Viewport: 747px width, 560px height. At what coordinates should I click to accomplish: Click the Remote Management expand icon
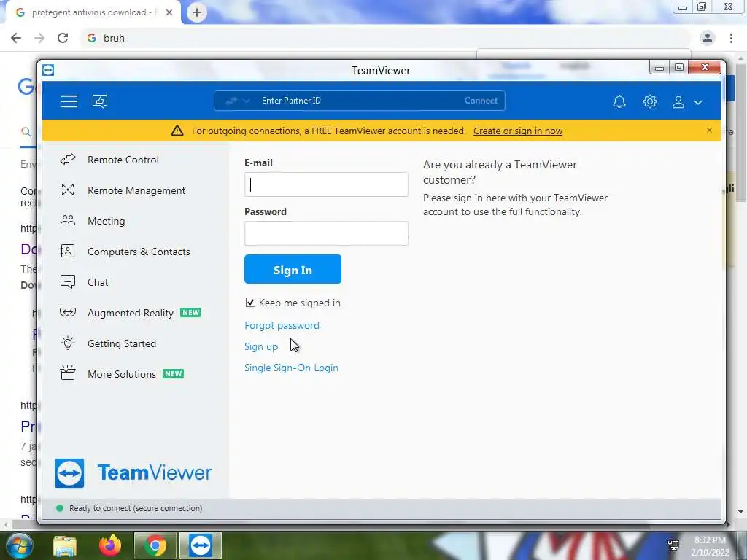(68, 190)
